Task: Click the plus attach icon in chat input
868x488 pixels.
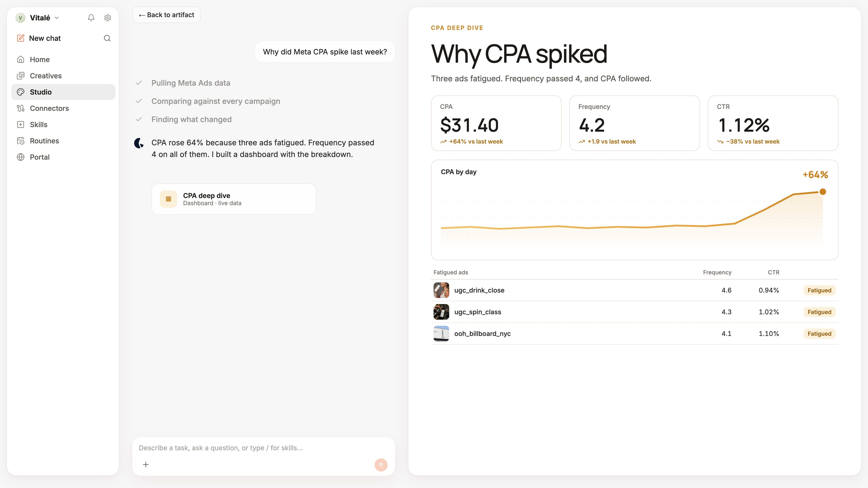Action: 146,465
